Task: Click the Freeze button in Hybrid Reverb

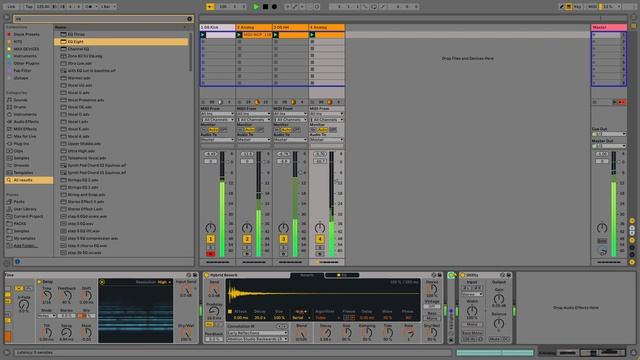Action: 349,318
